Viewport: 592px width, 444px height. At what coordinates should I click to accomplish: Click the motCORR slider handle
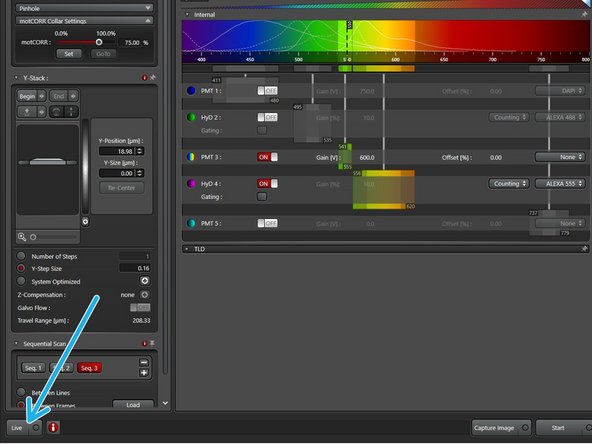tap(99, 42)
